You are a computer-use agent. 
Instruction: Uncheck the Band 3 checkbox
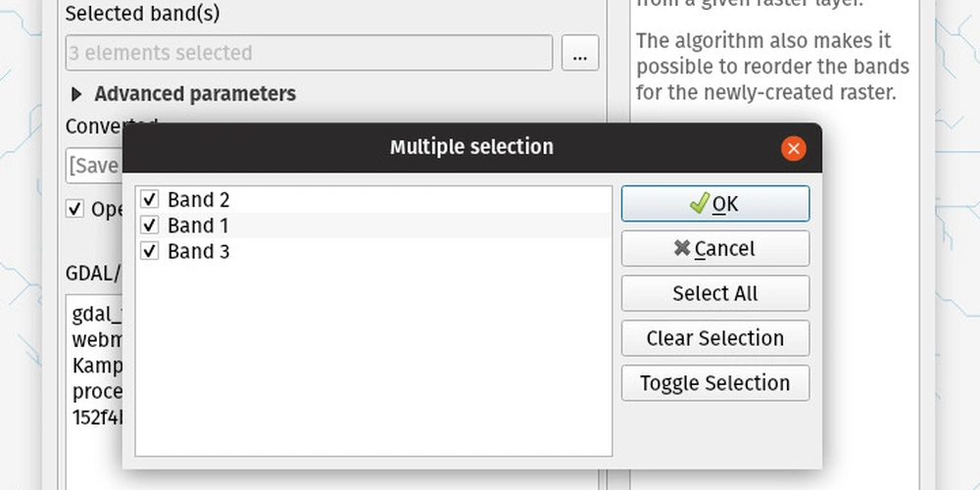pos(149,251)
